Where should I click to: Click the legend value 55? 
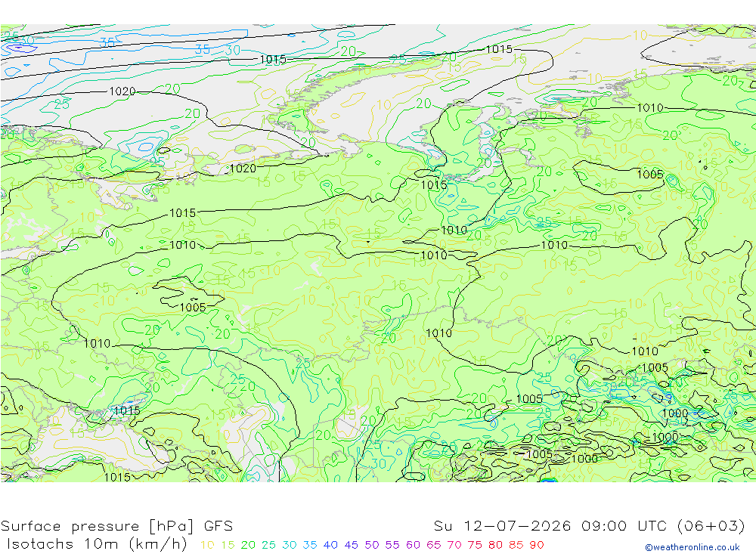click(x=392, y=545)
